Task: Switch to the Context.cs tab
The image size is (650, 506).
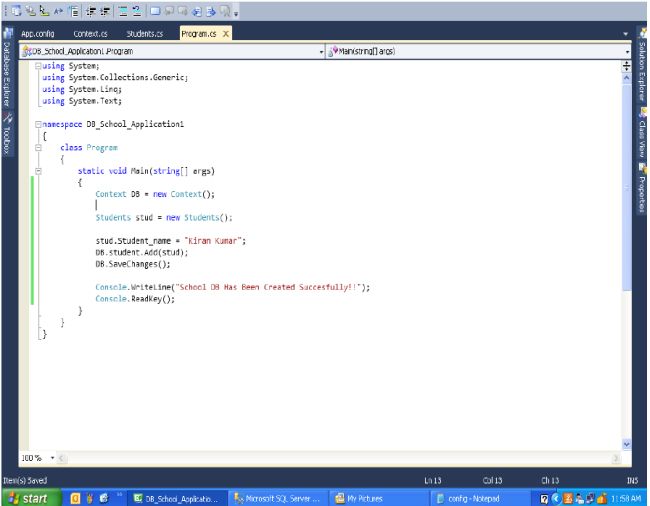Action: (x=90, y=34)
